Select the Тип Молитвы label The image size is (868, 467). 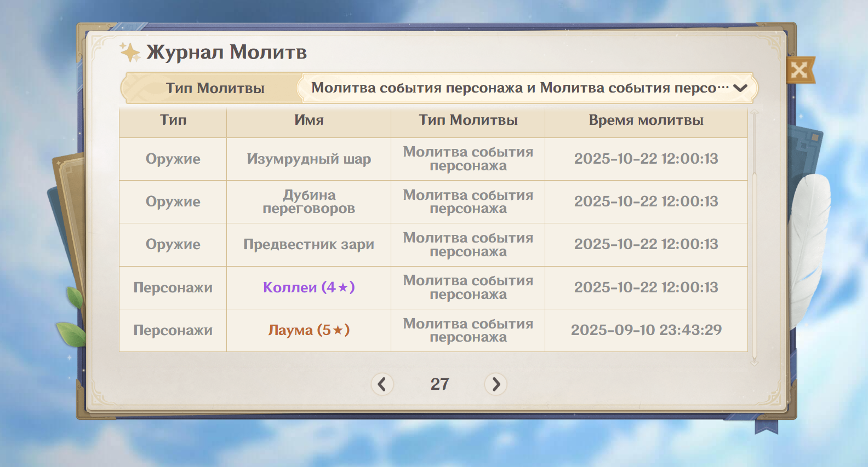(x=215, y=88)
